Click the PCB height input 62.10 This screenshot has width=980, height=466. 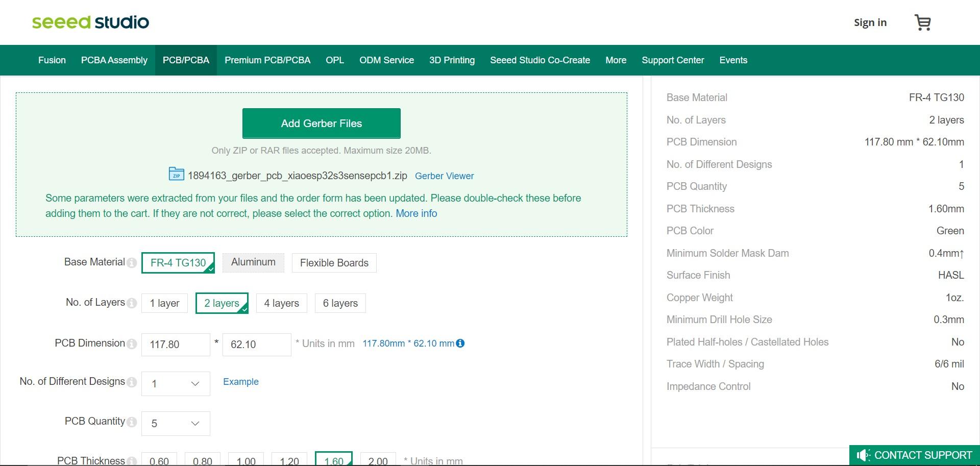tap(257, 345)
